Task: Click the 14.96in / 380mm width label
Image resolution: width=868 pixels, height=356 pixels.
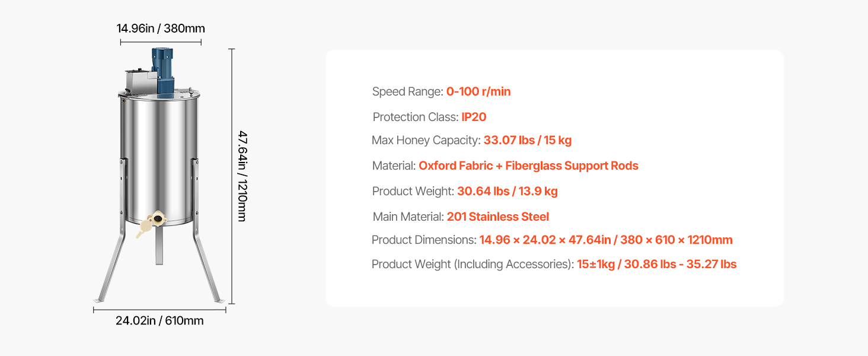Action: tap(161, 28)
